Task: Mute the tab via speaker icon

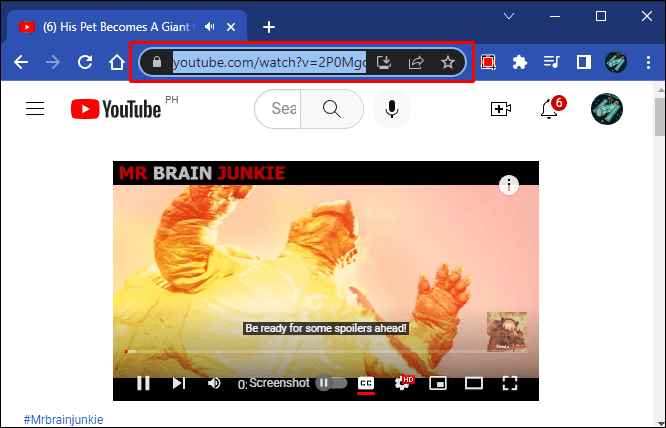Action: coord(209,27)
